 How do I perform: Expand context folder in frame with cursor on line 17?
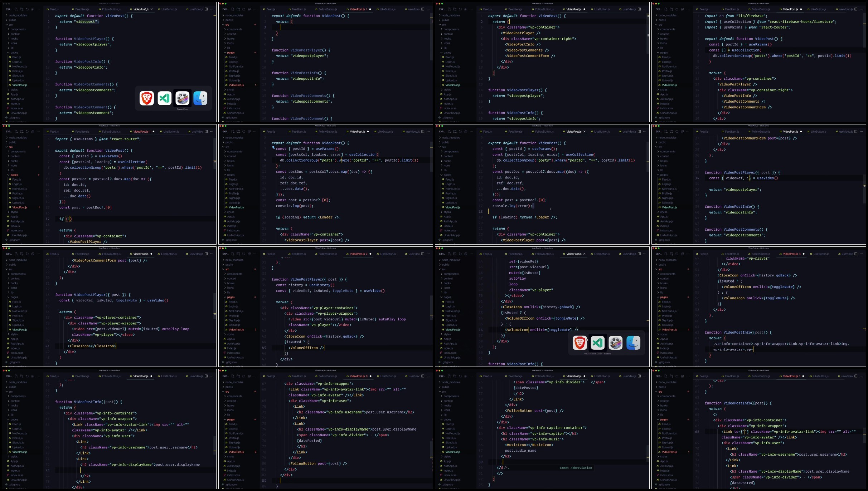[14, 156]
